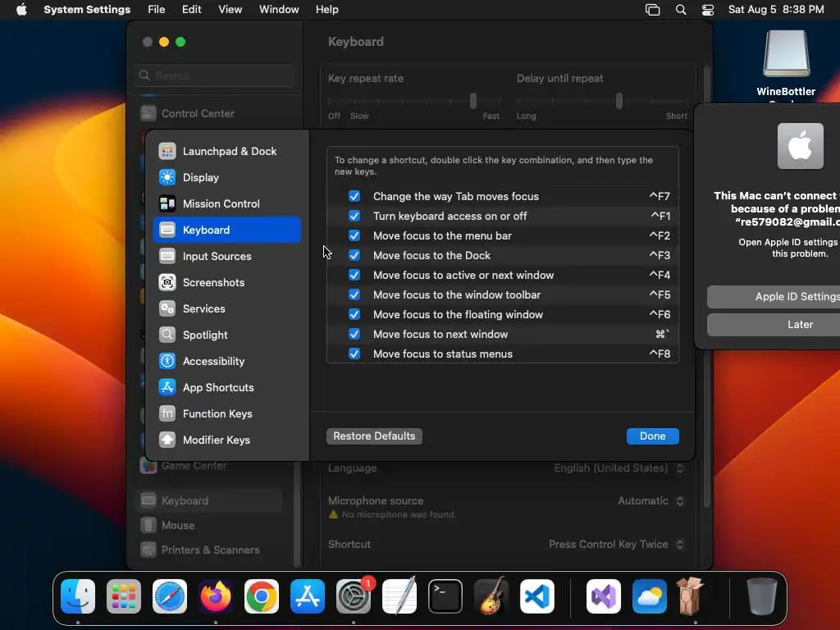Open Spotlight search in menu bar
Image resolution: width=840 pixels, height=630 pixels.
pos(681,10)
